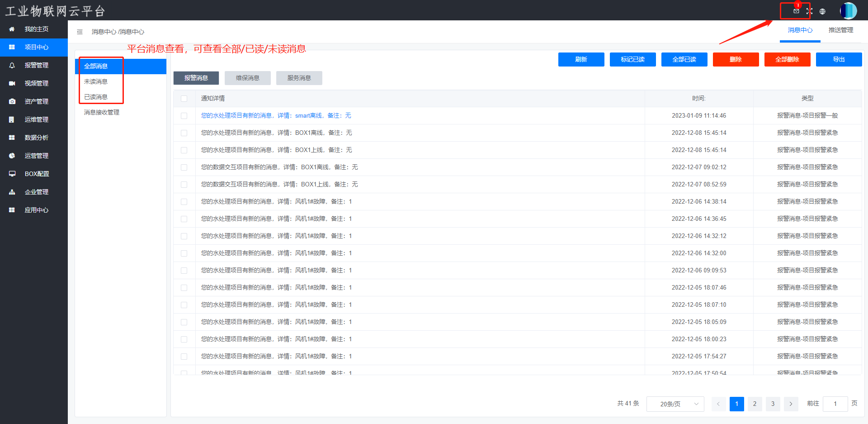Open the language globe icon
The width and height of the screenshot is (868, 424).
pos(822,11)
